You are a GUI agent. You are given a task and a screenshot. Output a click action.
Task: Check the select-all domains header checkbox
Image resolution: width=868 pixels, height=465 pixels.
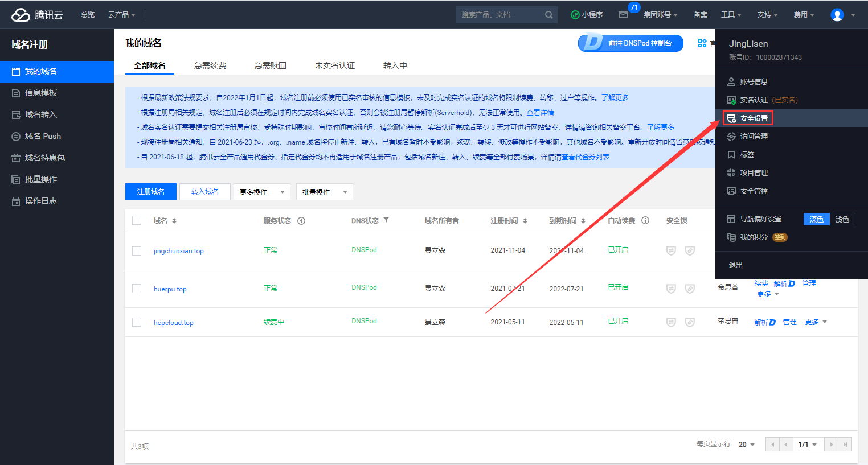[x=137, y=220]
